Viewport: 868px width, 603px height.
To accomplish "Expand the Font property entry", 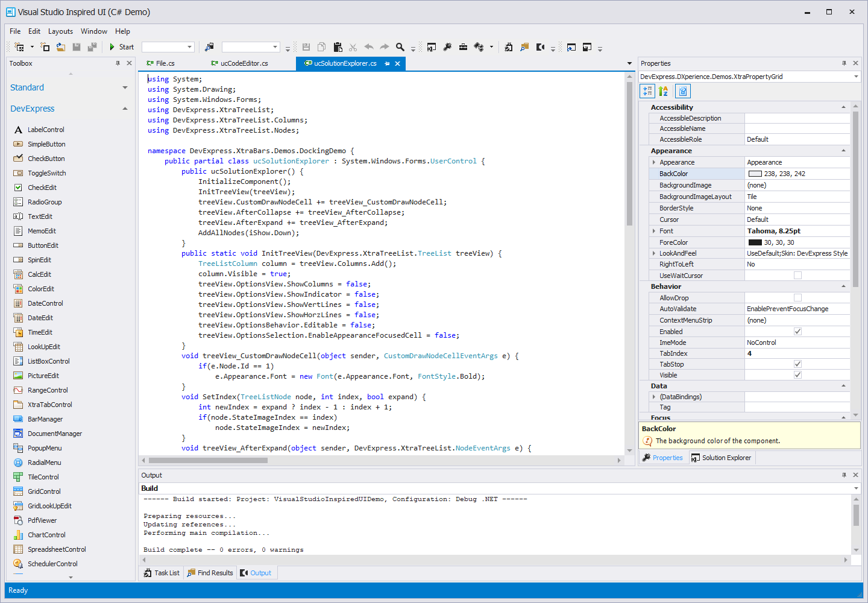I will tap(653, 230).
